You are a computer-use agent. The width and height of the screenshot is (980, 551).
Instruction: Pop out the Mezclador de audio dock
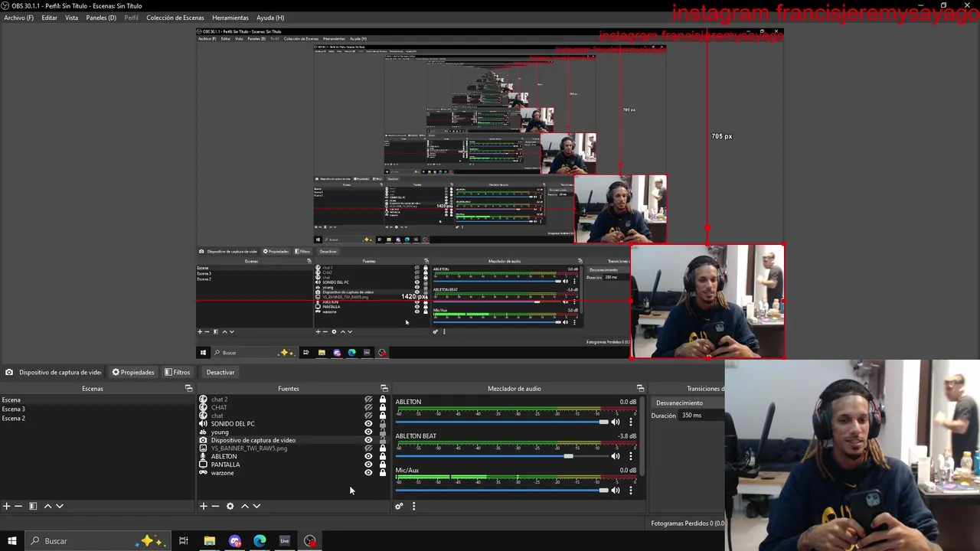pos(640,389)
